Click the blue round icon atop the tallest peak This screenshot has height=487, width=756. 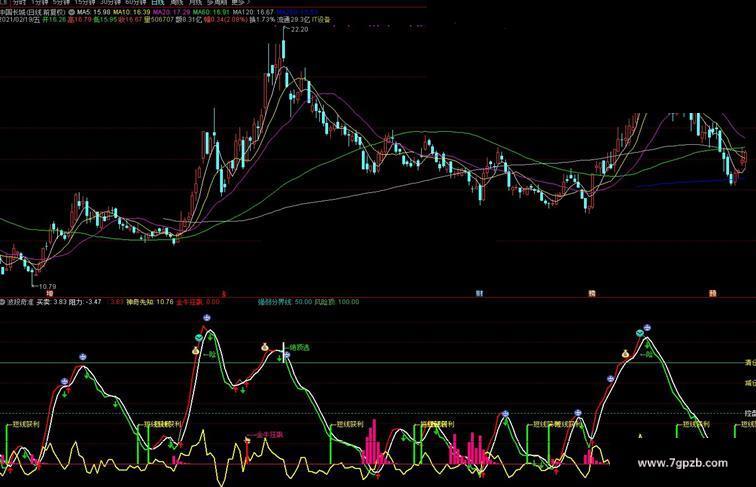click(x=207, y=317)
